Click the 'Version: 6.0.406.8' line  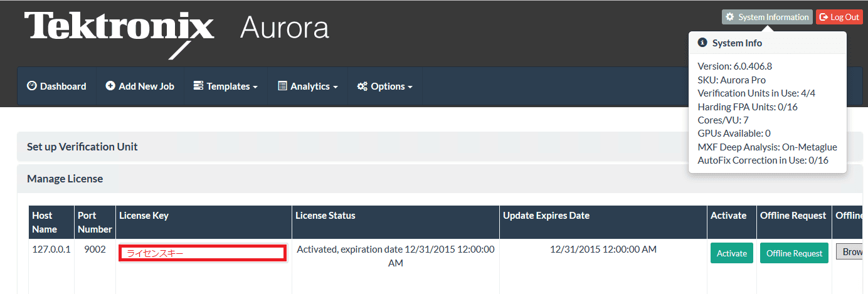point(734,66)
